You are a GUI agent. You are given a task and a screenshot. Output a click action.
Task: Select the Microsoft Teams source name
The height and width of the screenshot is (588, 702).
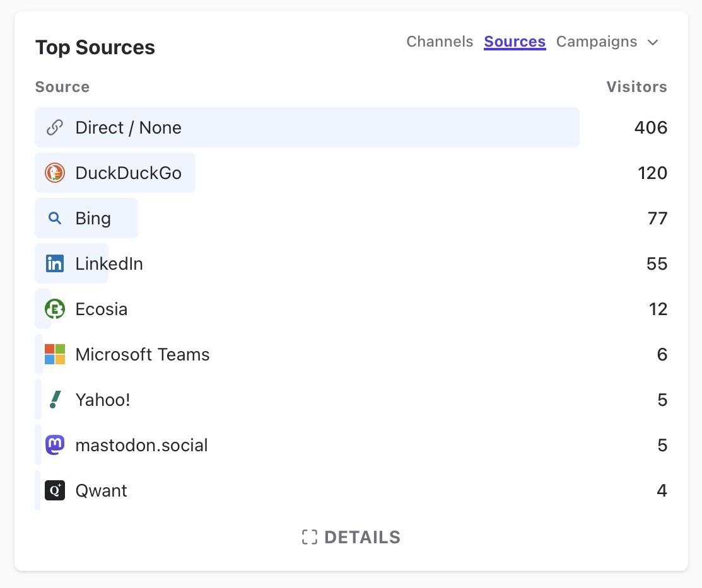coord(143,355)
